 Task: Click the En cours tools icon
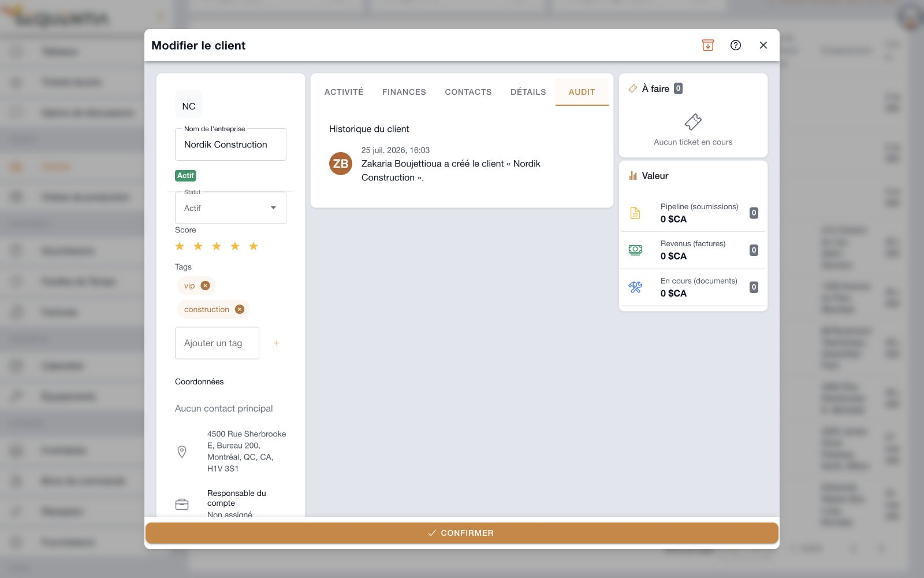pyautogui.click(x=635, y=287)
